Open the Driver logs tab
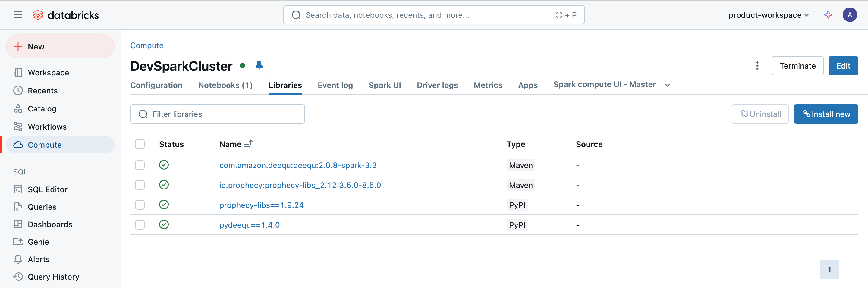 pyautogui.click(x=437, y=85)
